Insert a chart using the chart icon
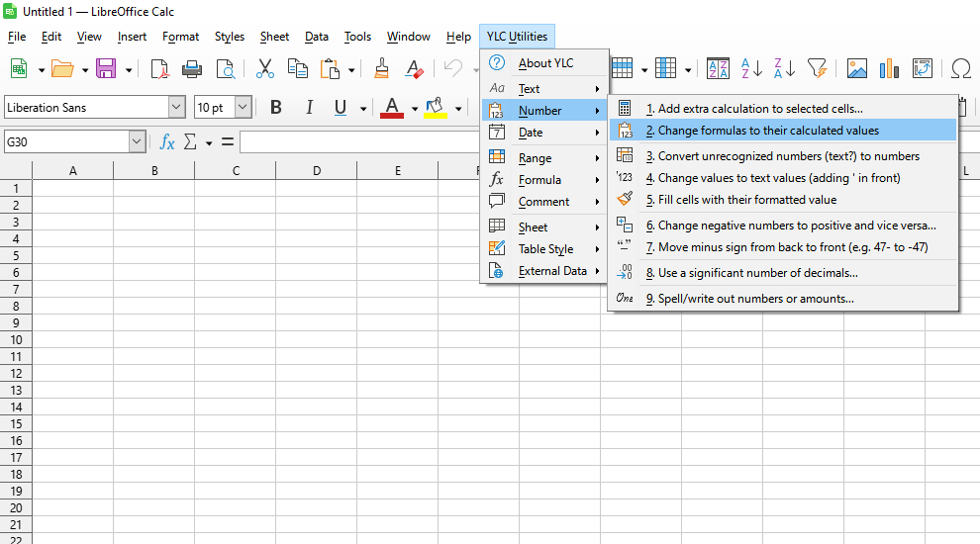Viewport: 980px width, 544px height. (890, 68)
